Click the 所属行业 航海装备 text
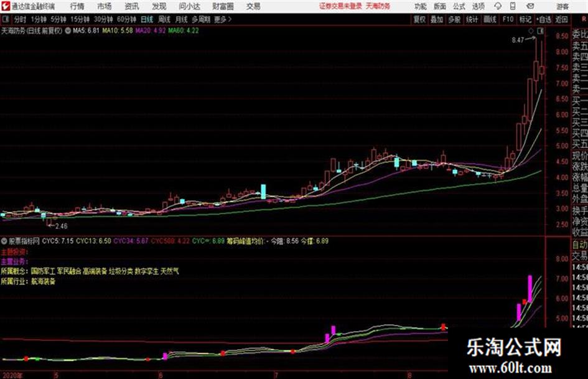The image size is (588, 379). 28,281
